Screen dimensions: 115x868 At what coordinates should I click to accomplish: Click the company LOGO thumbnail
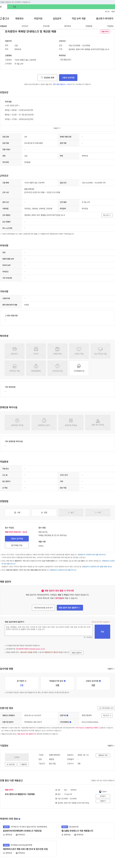pyautogui.click(x=17, y=757)
